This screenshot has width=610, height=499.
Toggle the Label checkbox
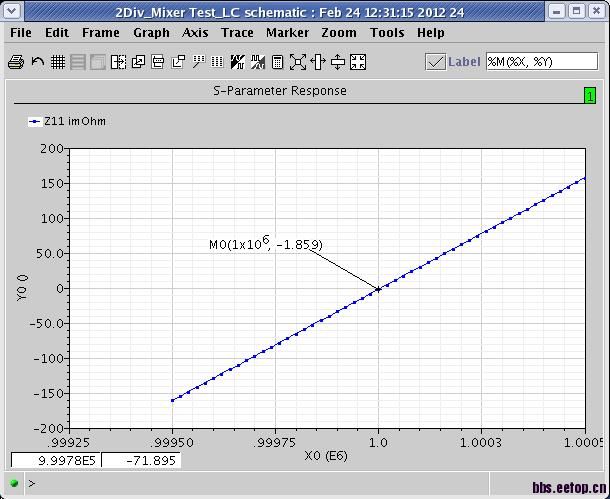click(435, 62)
